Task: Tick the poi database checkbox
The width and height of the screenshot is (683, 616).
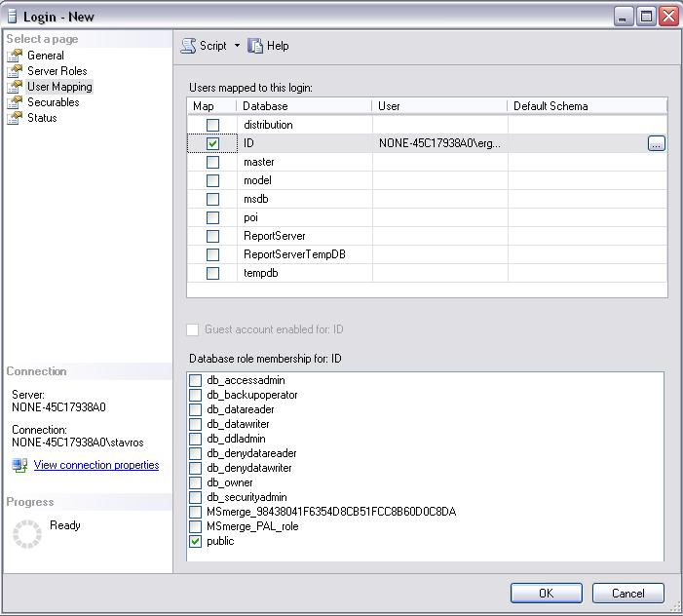Action: (212, 217)
